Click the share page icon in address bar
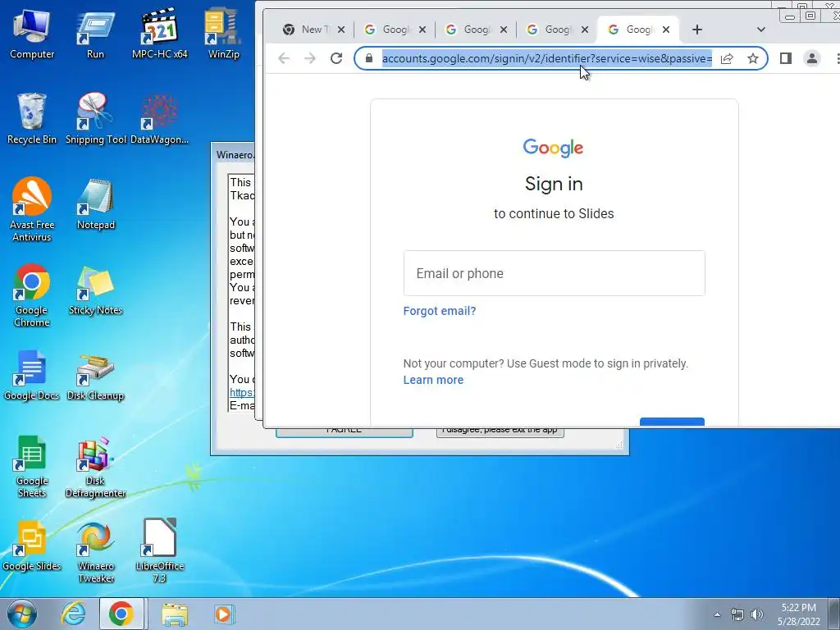The width and height of the screenshot is (840, 630). tap(727, 58)
